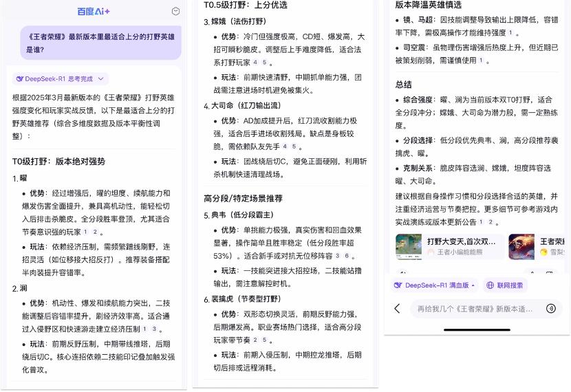Open citation 2 after 玩家带节奏

[255, 340]
